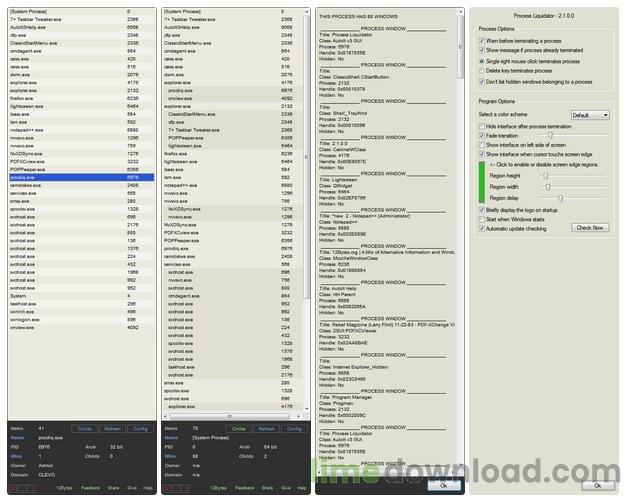Select indented POPPeeper.exe child in tree list
The height and width of the screenshot is (502, 628).
[233, 138]
